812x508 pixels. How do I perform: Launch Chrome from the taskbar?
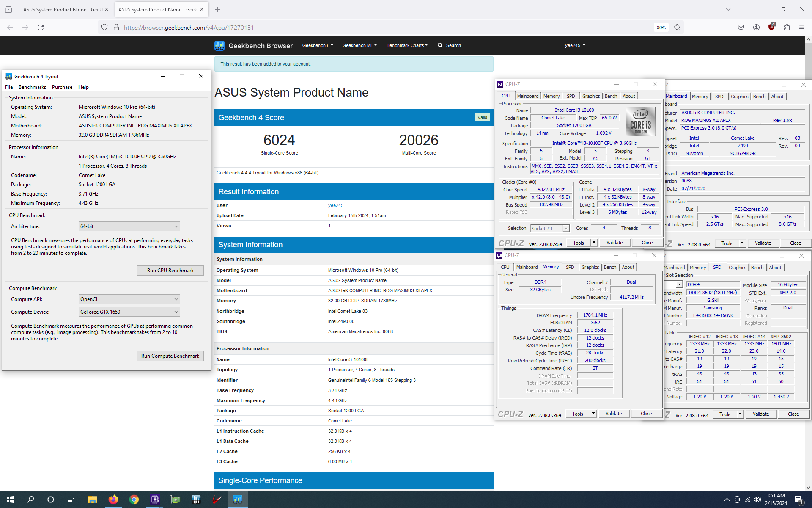(x=134, y=500)
